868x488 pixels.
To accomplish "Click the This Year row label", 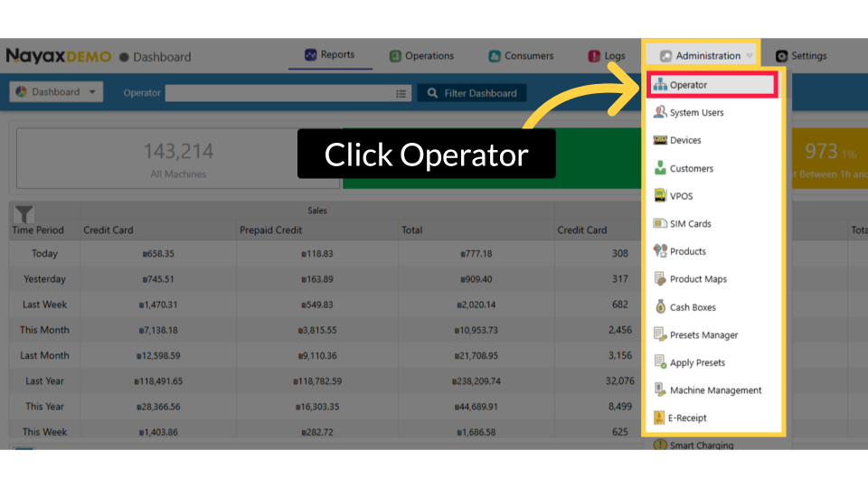I will click(44, 406).
